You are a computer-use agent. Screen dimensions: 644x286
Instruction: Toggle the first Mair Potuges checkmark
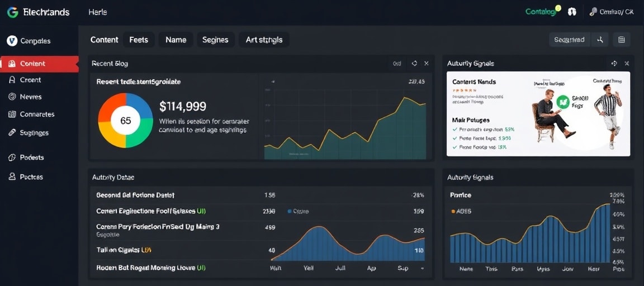click(454, 129)
